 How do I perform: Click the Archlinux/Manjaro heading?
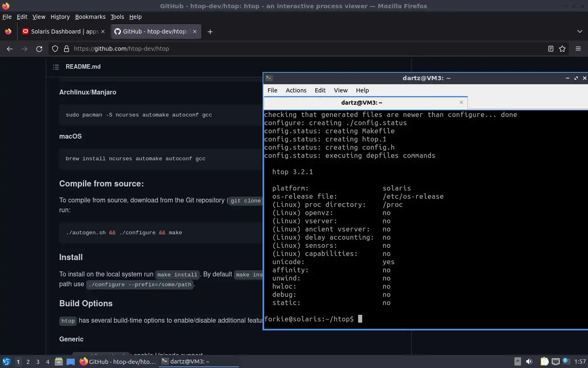(88, 92)
